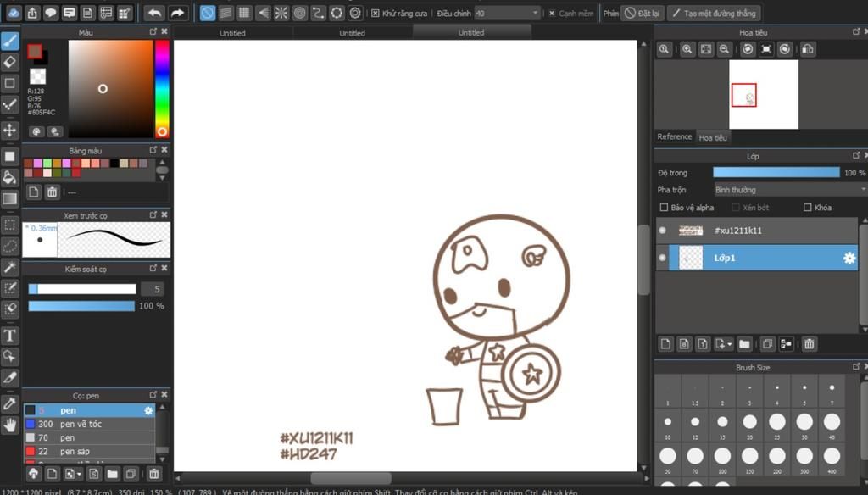Open cloud save from top toolbar

[14, 13]
